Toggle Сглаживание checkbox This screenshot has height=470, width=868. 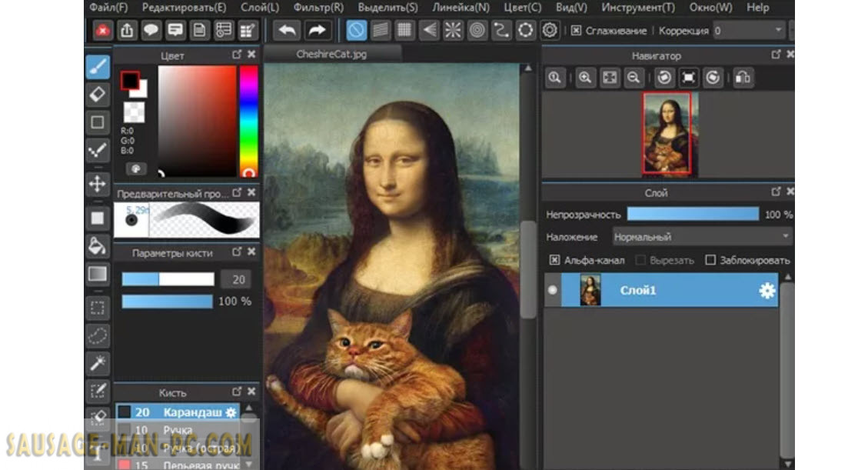[577, 31]
